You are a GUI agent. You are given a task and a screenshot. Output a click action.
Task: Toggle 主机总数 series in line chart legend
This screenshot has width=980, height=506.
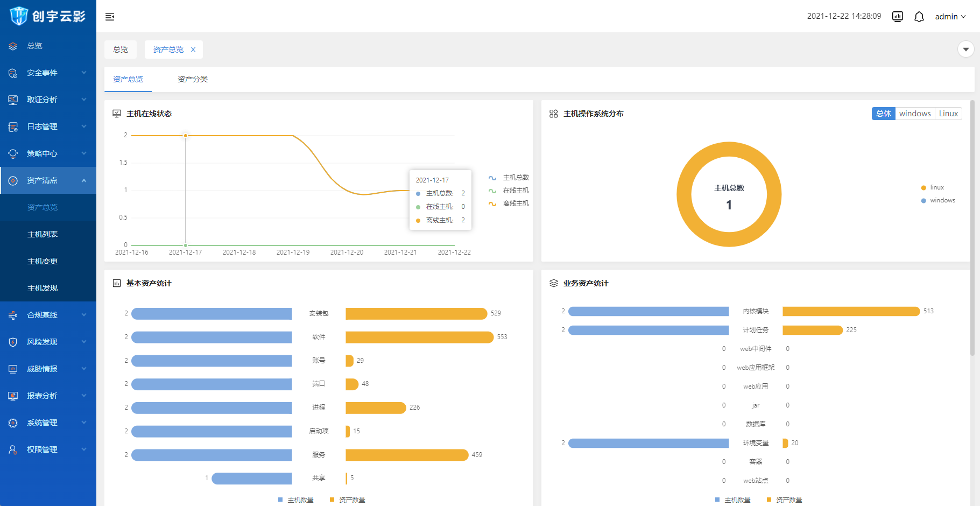pos(509,178)
